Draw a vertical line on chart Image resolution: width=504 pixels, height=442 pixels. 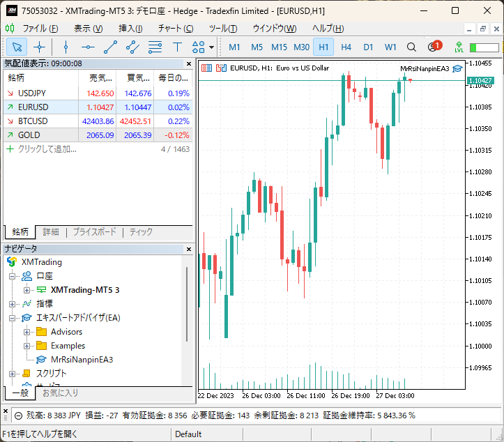click(66, 47)
